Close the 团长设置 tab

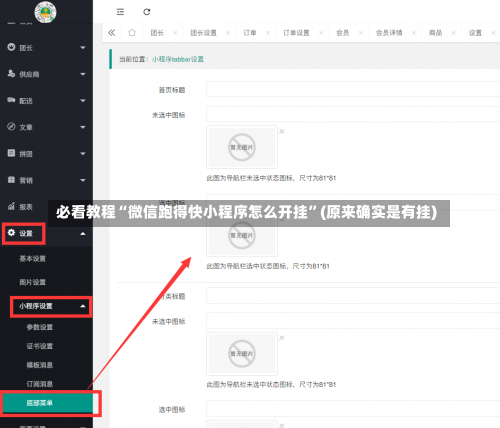click(x=228, y=33)
